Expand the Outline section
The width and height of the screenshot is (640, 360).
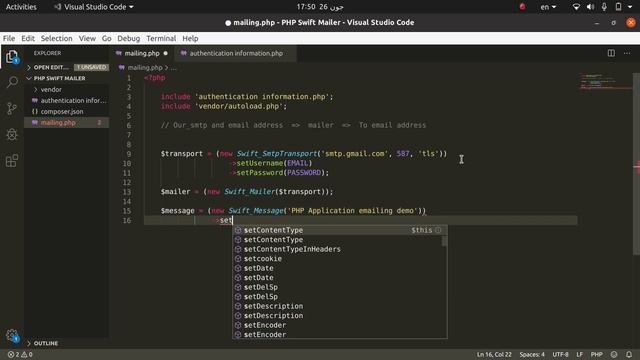(46, 343)
